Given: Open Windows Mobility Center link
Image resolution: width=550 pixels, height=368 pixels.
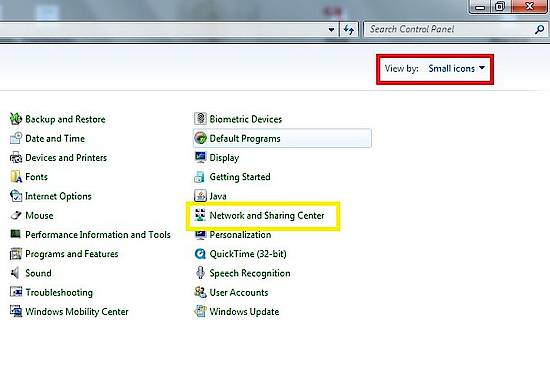Looking at the screenshot, I should click(x=77, y=312).
